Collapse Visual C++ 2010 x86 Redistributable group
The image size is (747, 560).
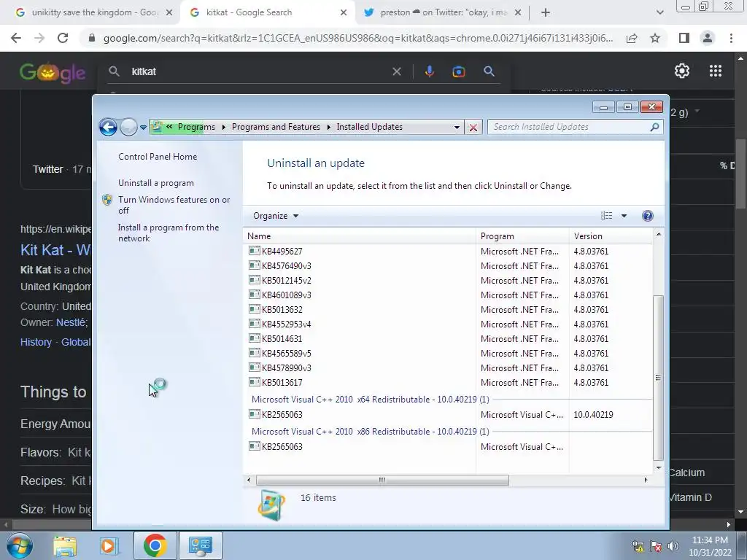[x=370, y=432]
